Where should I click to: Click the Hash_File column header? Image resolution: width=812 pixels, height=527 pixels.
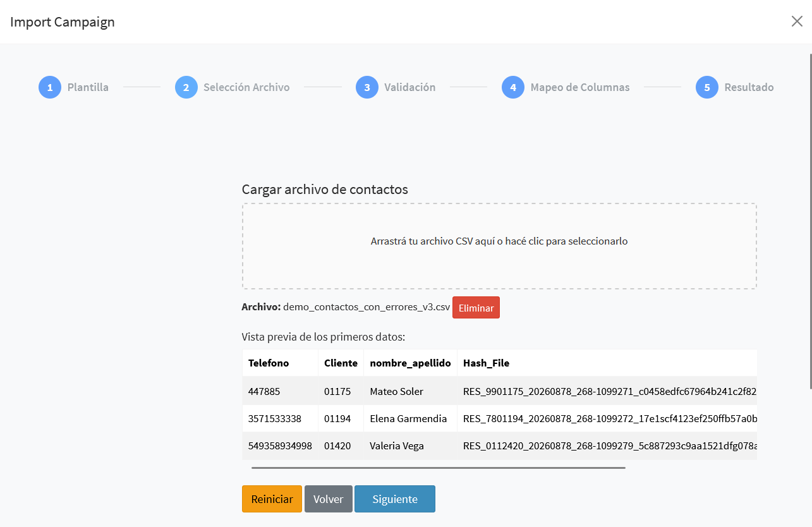coord(607,363)
